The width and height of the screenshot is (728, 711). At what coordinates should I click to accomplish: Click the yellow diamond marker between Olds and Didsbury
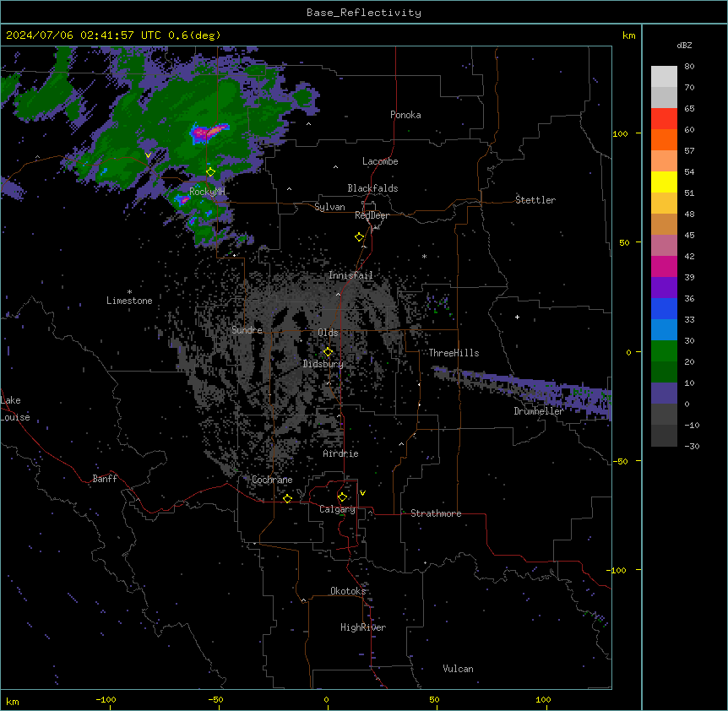[328, 352]
